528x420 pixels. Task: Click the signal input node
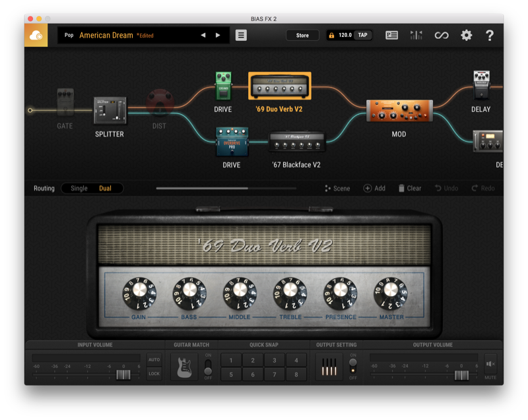click(30, 110)
